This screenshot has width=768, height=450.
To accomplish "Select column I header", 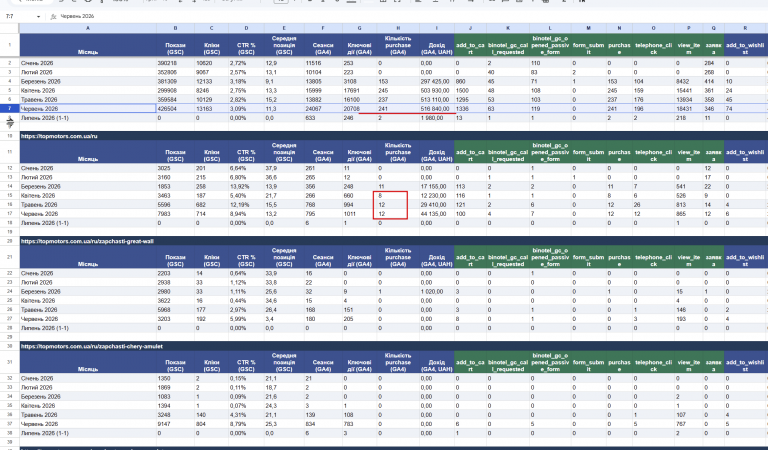I will coord(437,28).
